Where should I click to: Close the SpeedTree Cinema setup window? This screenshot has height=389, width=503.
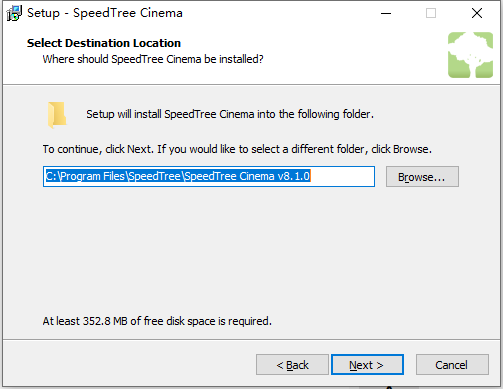tap(477, 13)
